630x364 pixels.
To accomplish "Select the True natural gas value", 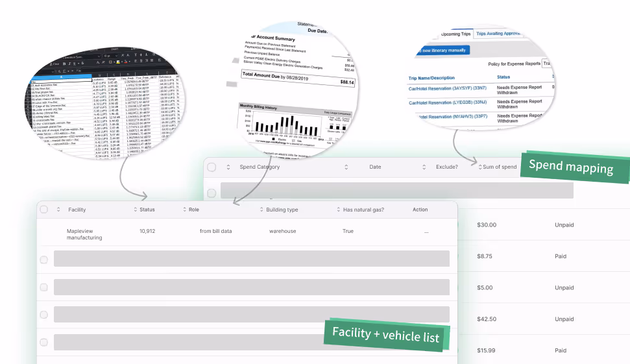I will 348,231.
